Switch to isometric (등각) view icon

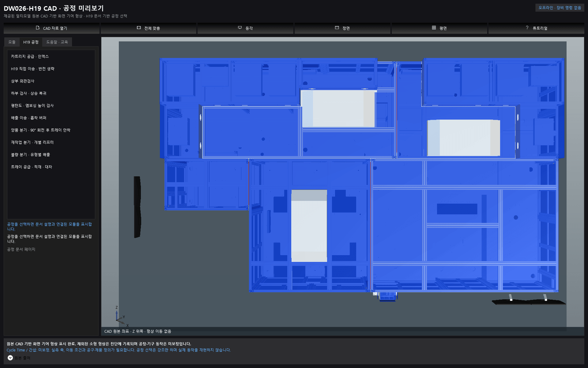[x=240, y=28]
